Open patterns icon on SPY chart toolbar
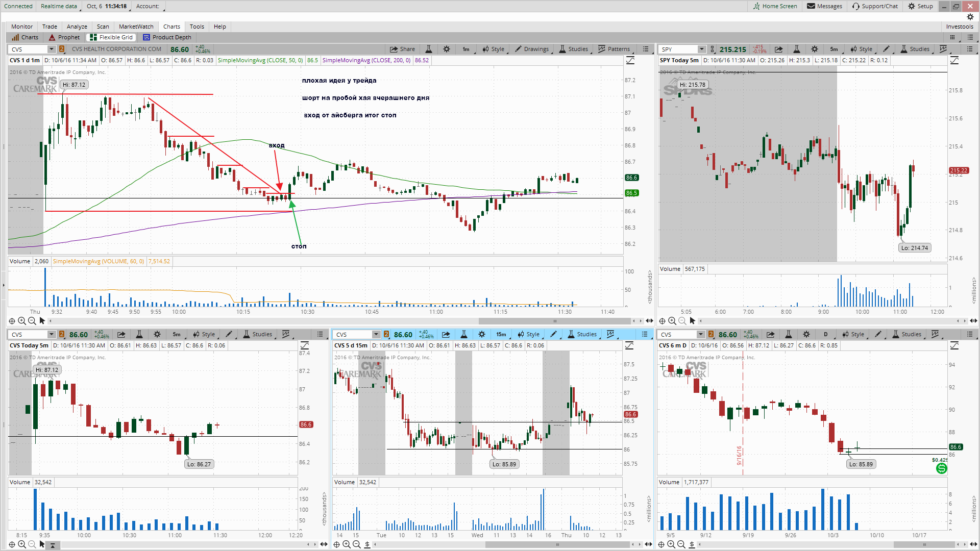980x551 pixels. [x=943, y=49]
